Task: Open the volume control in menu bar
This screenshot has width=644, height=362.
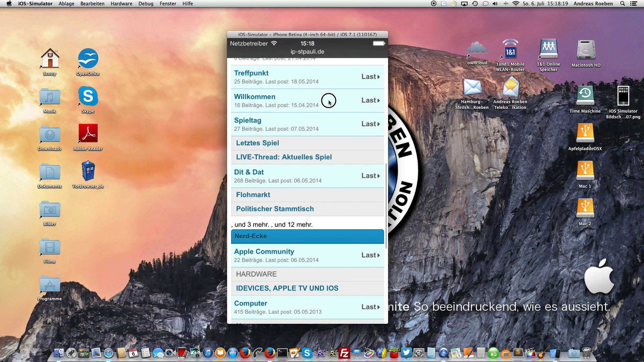Action: 495,4
